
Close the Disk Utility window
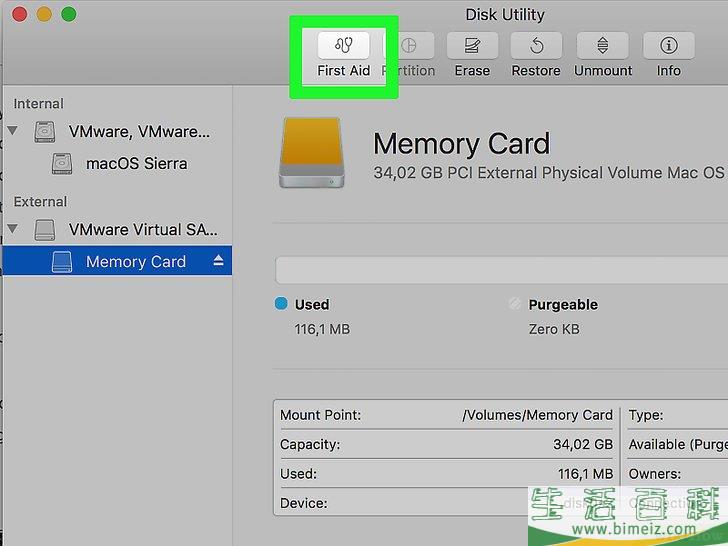coord(20,14)
